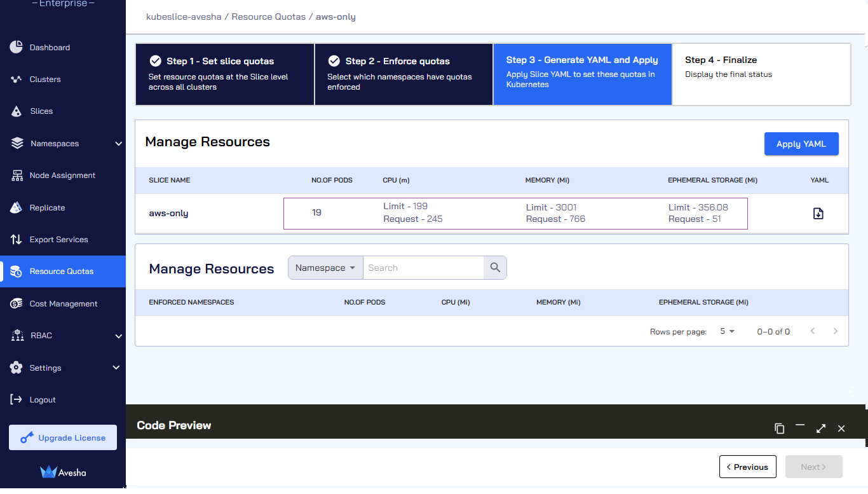Click the storage 'Limit - 356.08' value
This screenshot has width=868, height=494.
(698, 207)
